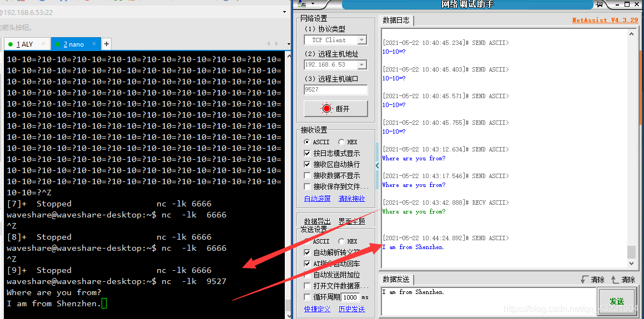
Task: Click log line '[2021-05-22 10:44:24.892]# SEND ASCII>'
Action: point(446,238)
